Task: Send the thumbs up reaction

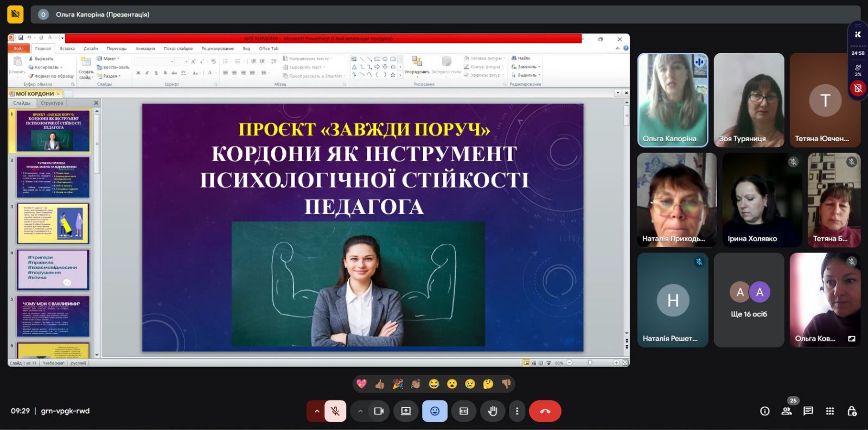Action: tap(380, 384)
